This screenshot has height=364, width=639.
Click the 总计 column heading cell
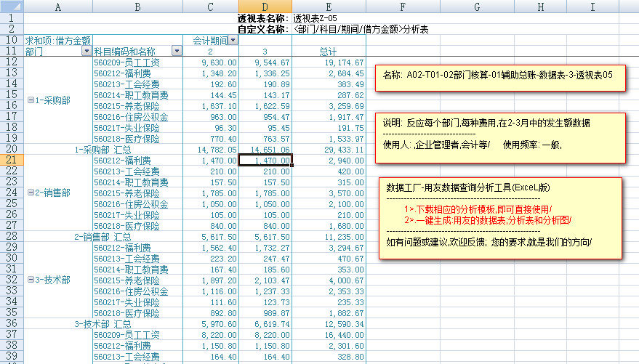[x=329, y=52]
